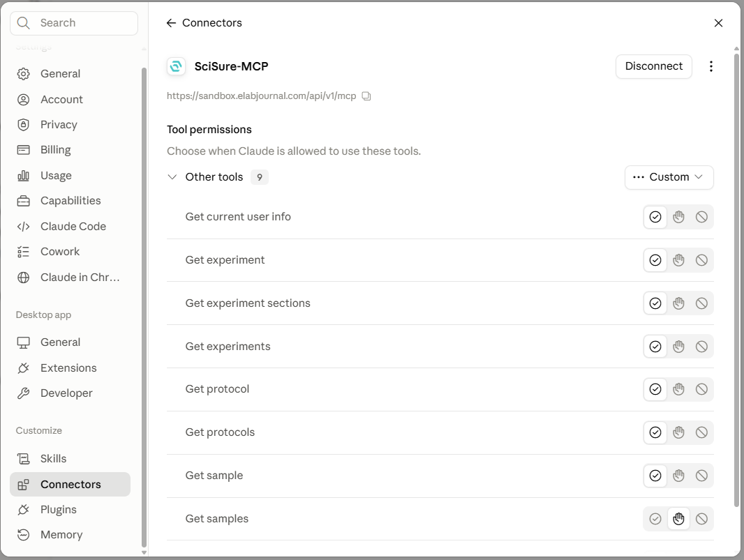Allow Get sample always
The height and width of the screenshot is (560, 744).
[655, 476]
